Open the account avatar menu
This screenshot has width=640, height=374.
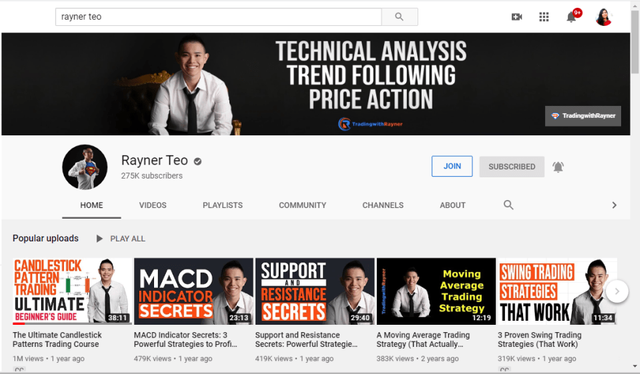(604, 17)
